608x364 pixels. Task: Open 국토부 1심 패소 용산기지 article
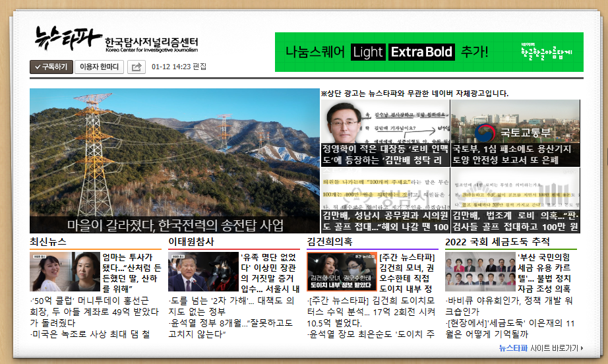click(516, 133)
